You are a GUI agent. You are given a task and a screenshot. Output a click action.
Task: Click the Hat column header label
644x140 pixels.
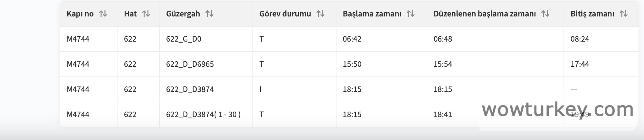[x=130, y=14]
